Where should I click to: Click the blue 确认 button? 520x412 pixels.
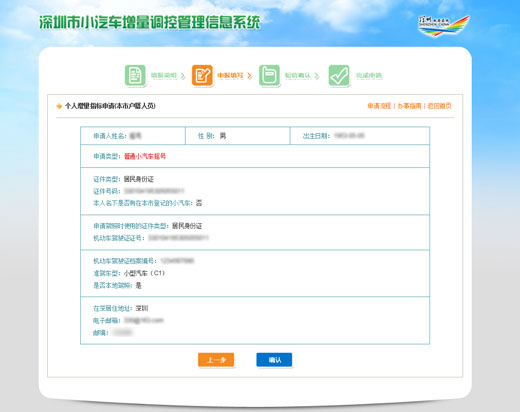pos(274,360)
